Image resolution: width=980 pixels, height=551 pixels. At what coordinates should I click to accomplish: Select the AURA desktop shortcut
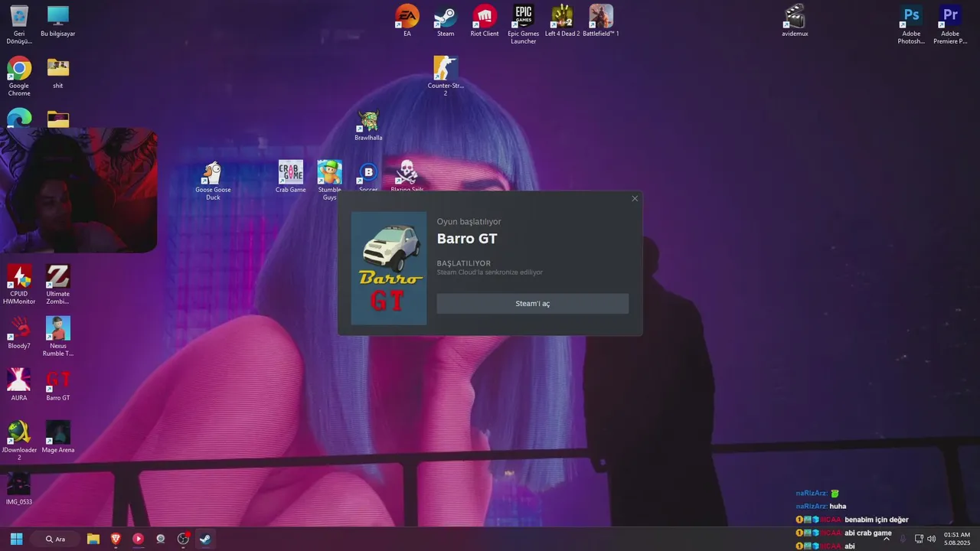click(x=19, y=385)
